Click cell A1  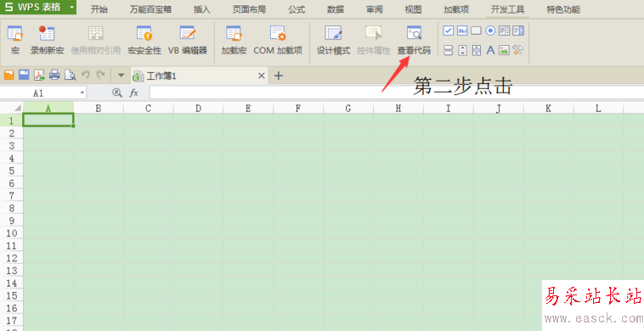pyautogui.click(x=48, y=121)
